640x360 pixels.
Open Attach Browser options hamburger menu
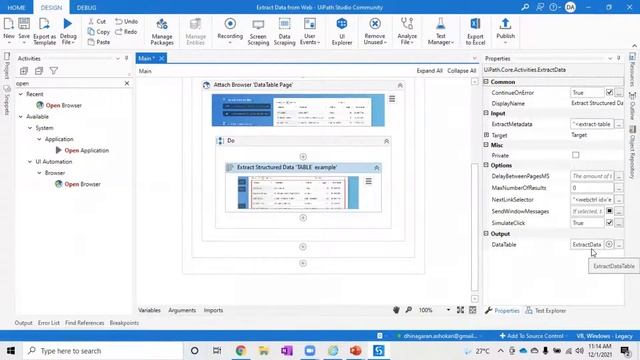392,99
